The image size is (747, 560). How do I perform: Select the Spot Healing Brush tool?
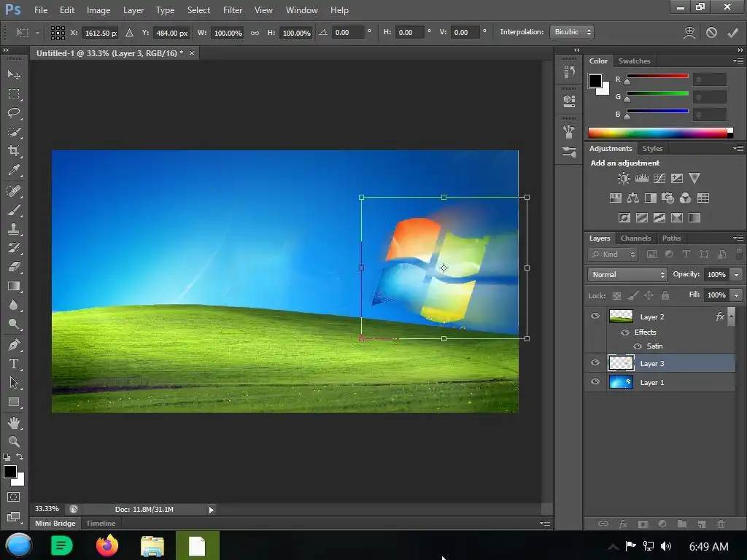(x=14, y=191)
